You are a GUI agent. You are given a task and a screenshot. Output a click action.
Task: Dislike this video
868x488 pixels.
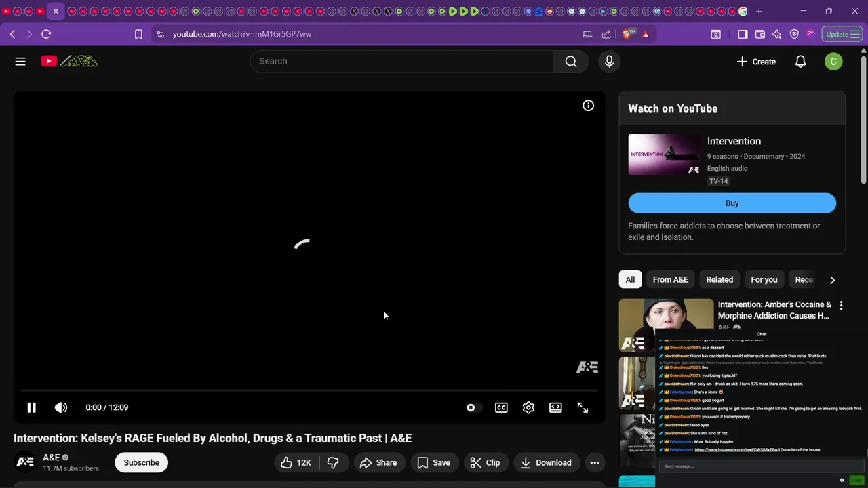coord(333,462)
